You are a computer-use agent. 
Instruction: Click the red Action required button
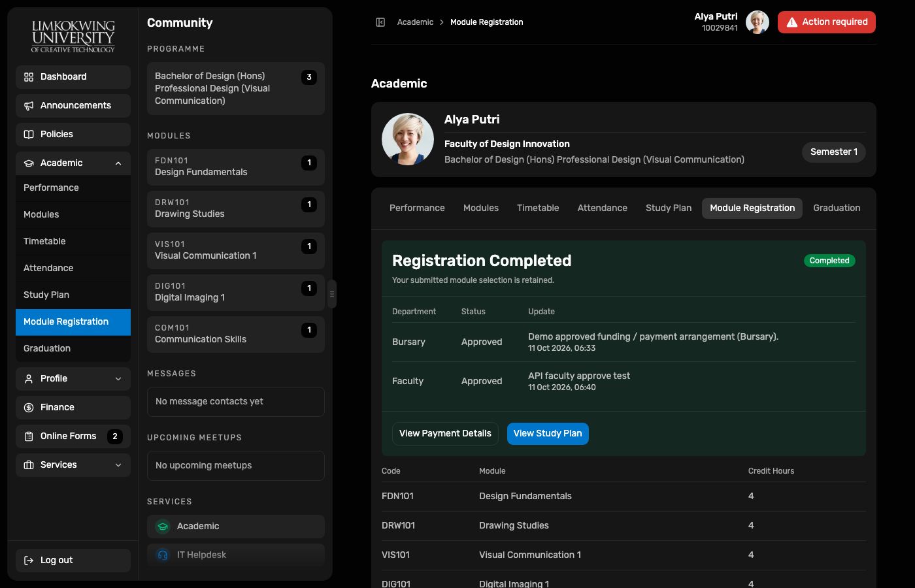(x=827, y=22)
